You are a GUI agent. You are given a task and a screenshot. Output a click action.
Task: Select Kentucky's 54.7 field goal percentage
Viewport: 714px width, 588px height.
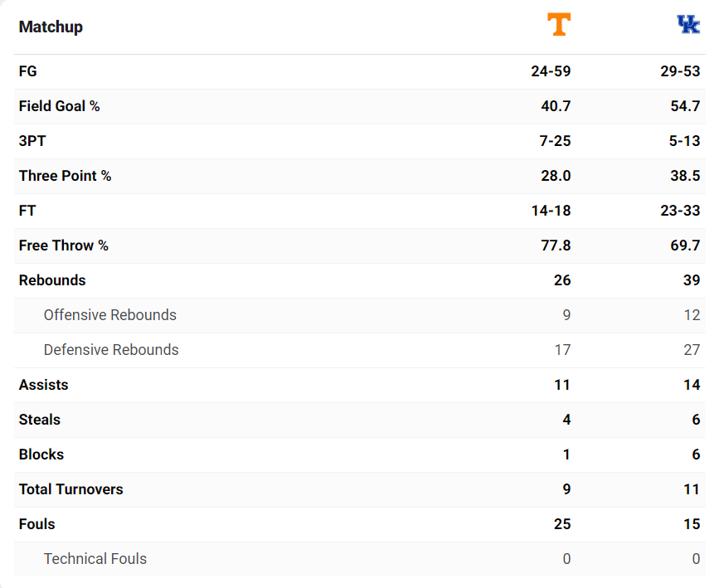(685, 106)
